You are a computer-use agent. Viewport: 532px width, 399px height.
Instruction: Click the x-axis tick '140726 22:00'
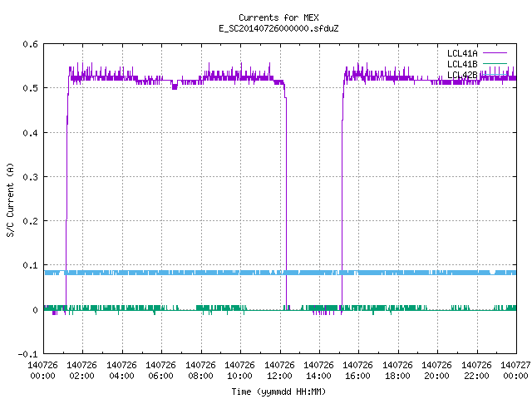point(476,371)
